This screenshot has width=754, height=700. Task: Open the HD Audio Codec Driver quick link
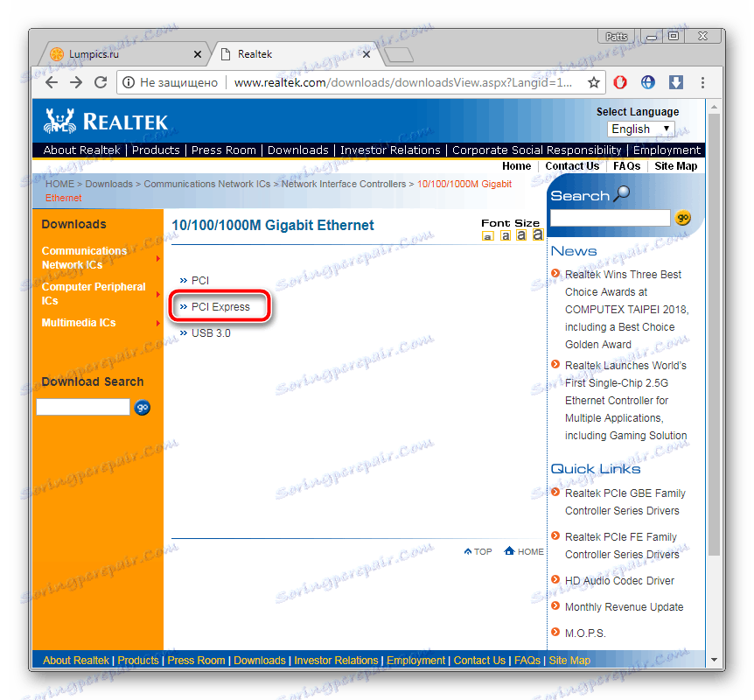coord(619,581)
